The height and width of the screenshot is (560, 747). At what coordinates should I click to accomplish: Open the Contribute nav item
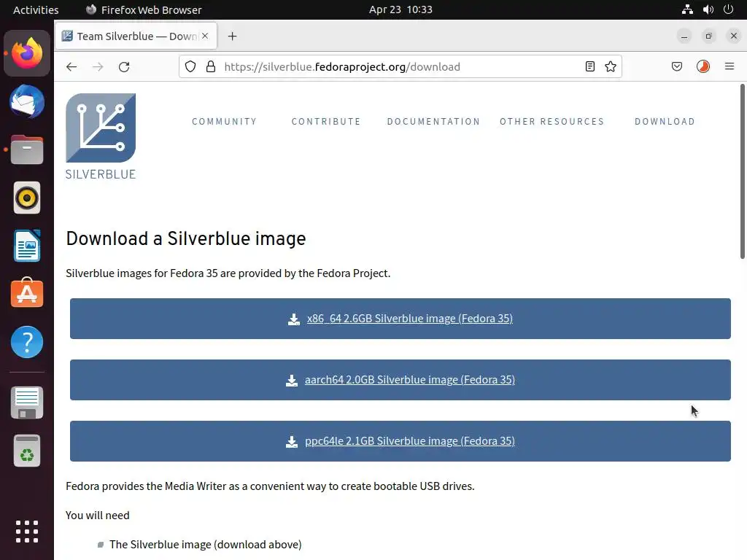point(326,122)
